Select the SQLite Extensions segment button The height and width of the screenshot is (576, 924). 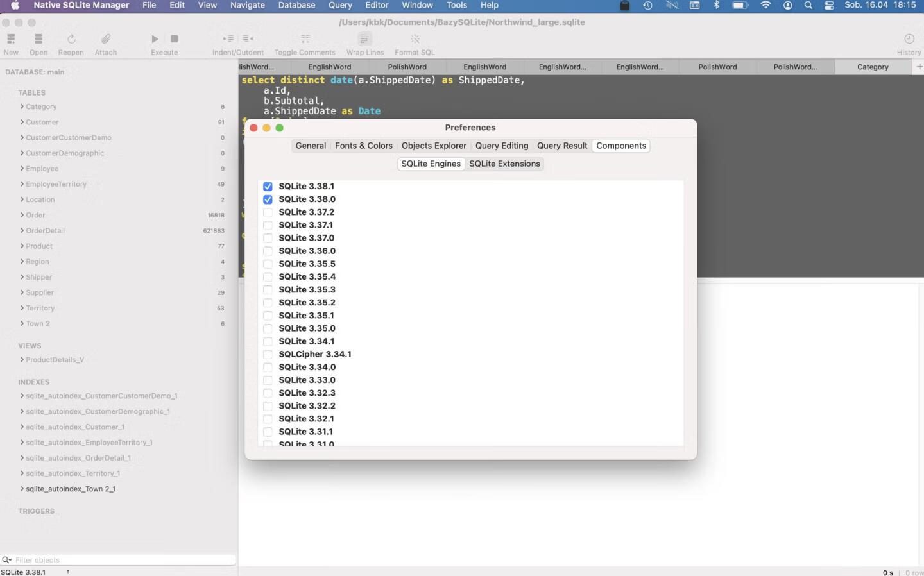[x=504, y=164]
